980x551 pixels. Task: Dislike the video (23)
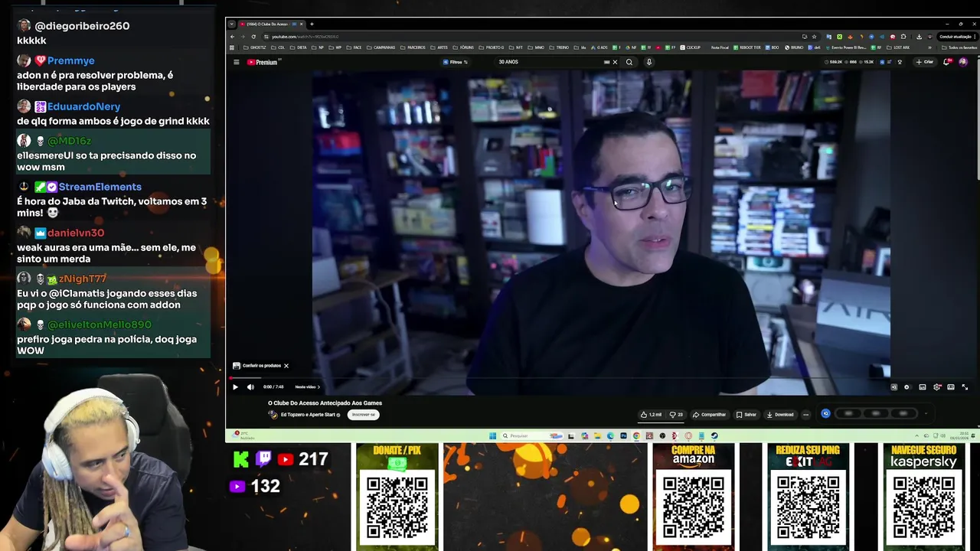point(676,415)
